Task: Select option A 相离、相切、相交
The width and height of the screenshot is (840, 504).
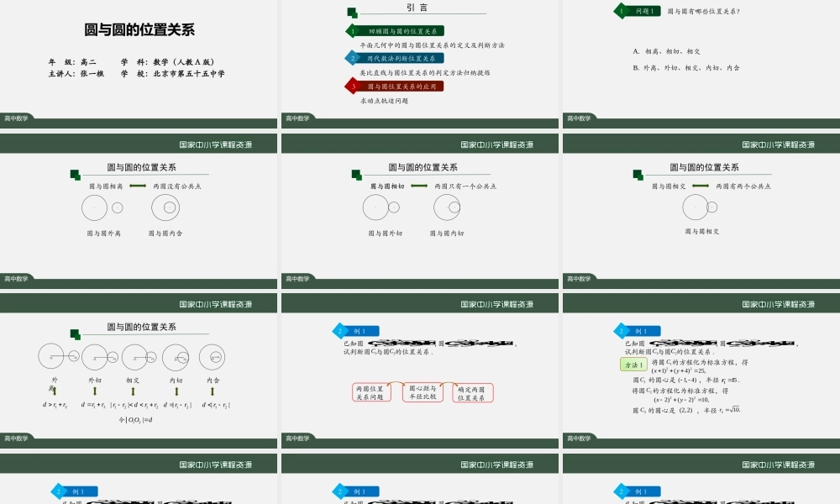Action: click(x=666, y=50)
